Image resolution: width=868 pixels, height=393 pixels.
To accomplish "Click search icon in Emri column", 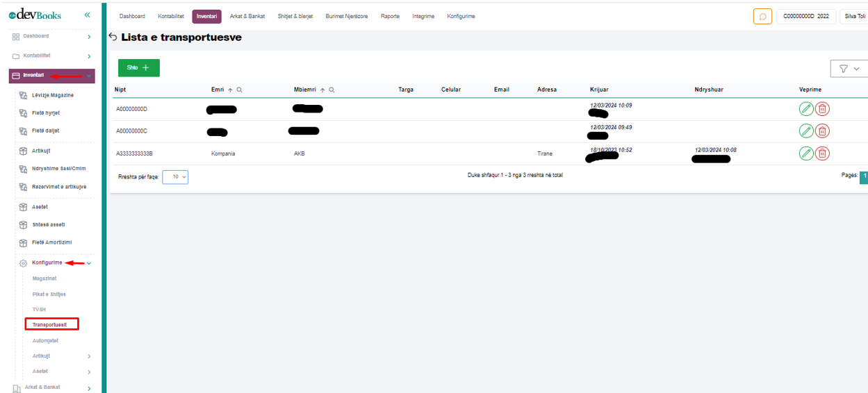I will pos(240,90).
